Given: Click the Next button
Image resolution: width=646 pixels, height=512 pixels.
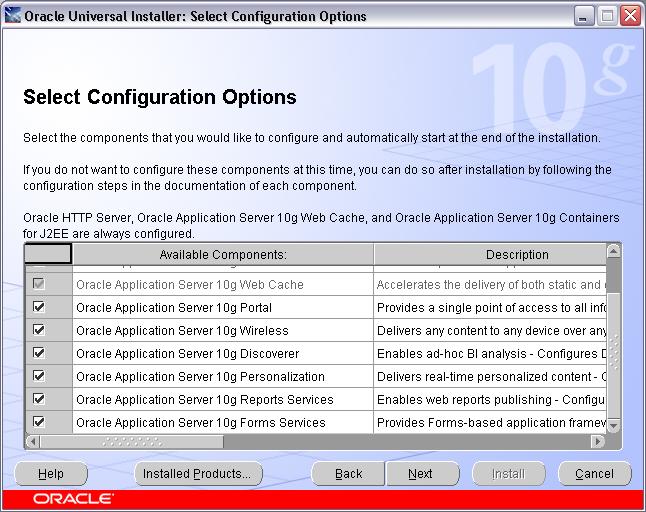Looking at the screenshot, I should click(421, 473).
